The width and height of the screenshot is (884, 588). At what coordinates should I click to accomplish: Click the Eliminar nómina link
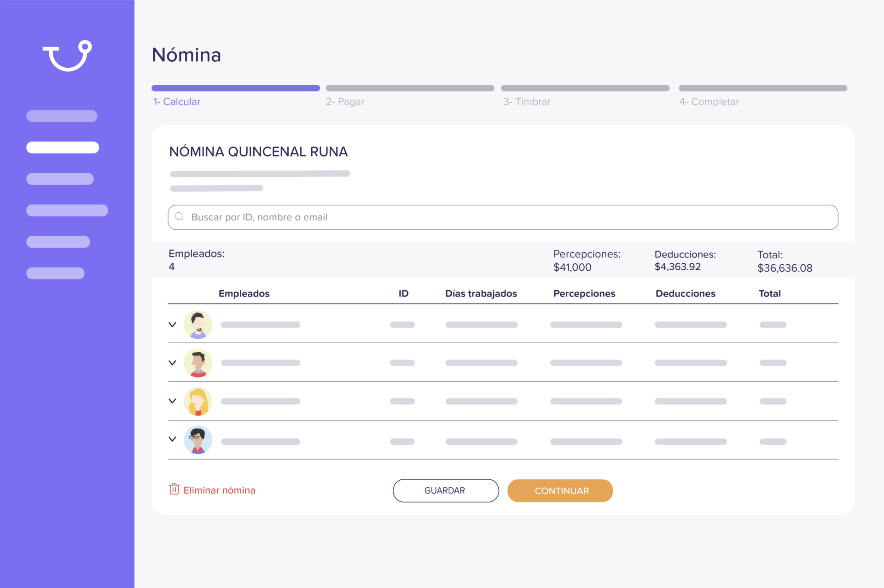(x=219, y=490)
